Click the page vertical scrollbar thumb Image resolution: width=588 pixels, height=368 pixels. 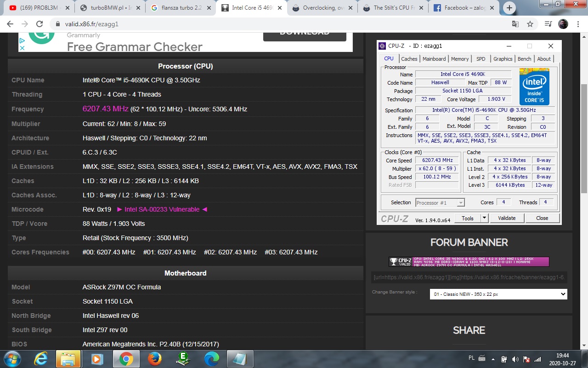tap(584, 138)
